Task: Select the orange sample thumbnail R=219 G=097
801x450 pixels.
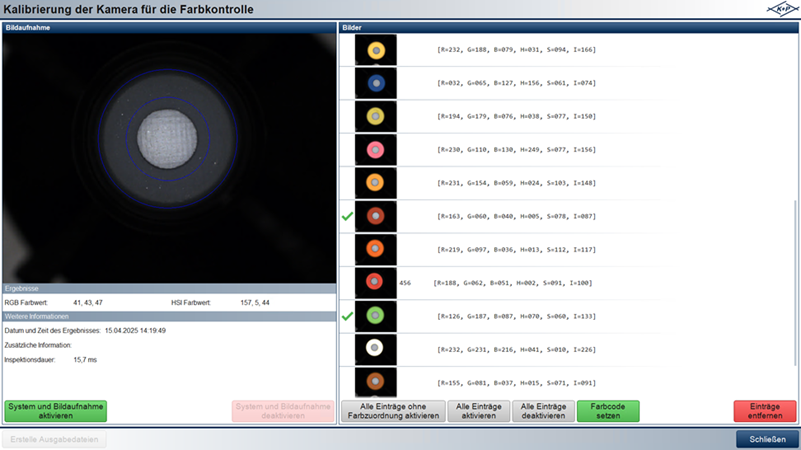Action: [375, 249]
